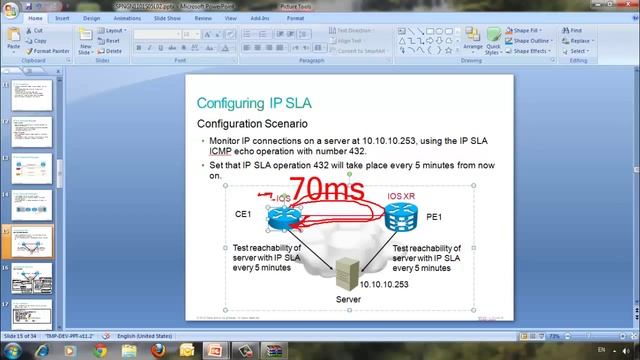The height and width of the screenshot is (360, 640).
Task: Select the star shape in Drawing gallery
Action: point(449,50)
